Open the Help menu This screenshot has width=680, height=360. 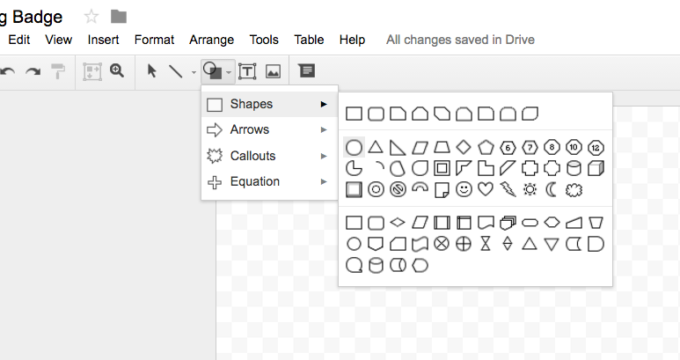click(x=352, y=40)
